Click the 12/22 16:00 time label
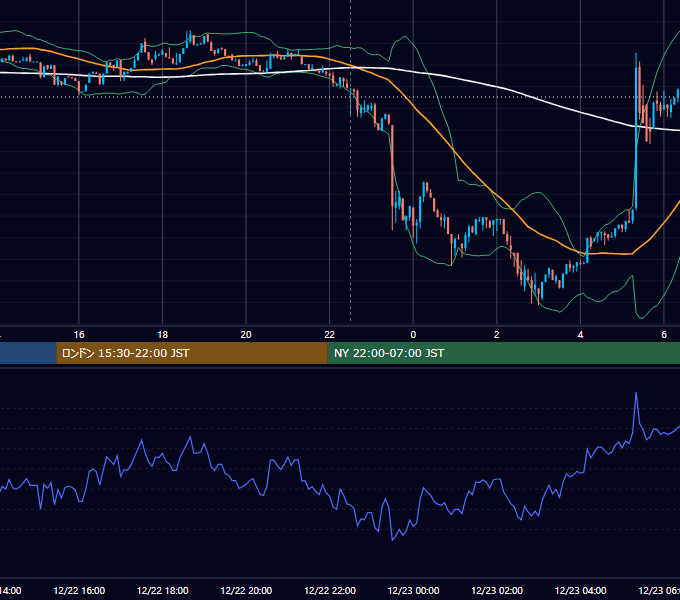The image size is (680, 600). click(79, 590)
